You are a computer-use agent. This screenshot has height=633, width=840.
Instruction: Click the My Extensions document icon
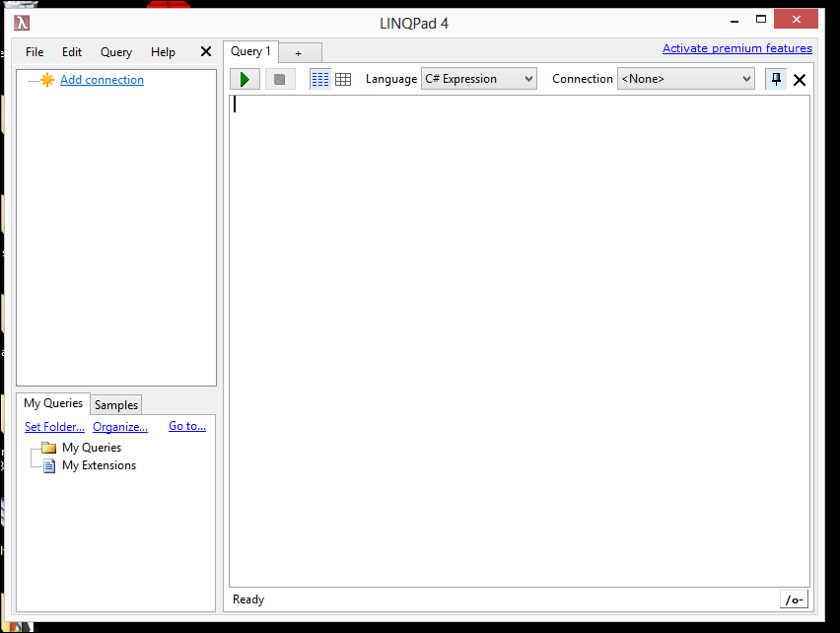(48, 465)
